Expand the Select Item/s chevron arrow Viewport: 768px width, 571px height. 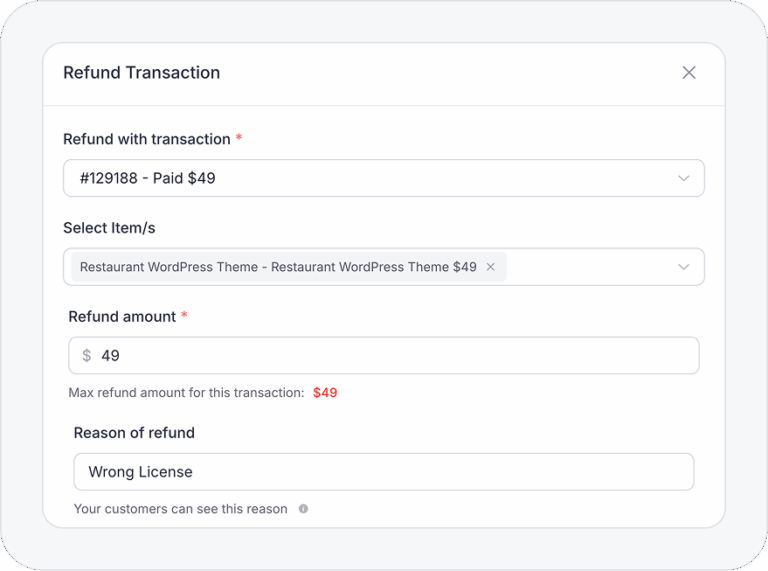pyautogui.click(x=684, y=267)
